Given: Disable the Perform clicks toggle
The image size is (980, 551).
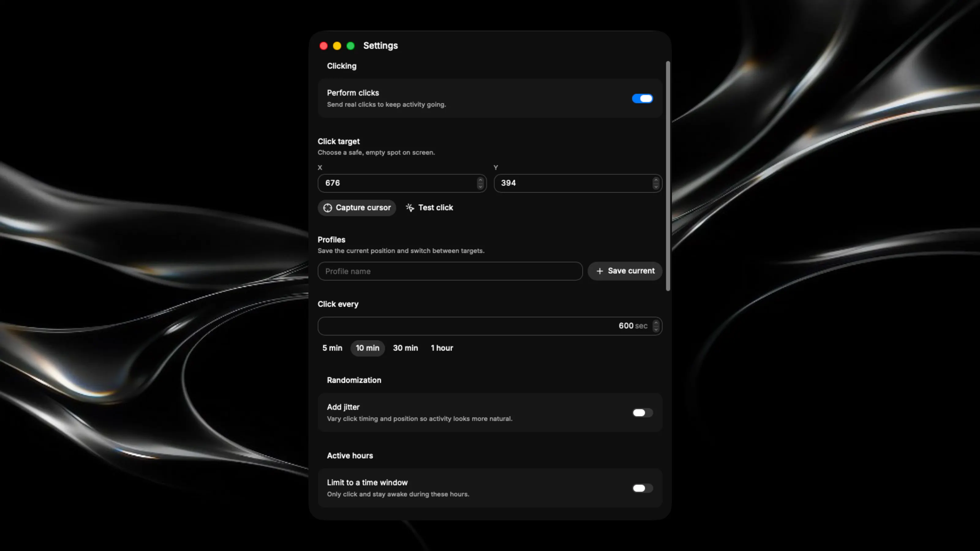Looking at the screenshot, I should 642,99.
